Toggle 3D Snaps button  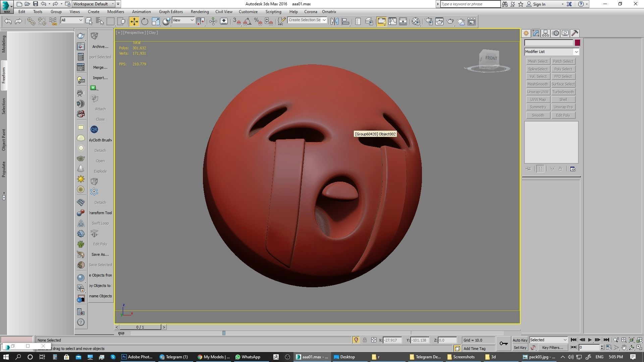[x=236, y=21]
